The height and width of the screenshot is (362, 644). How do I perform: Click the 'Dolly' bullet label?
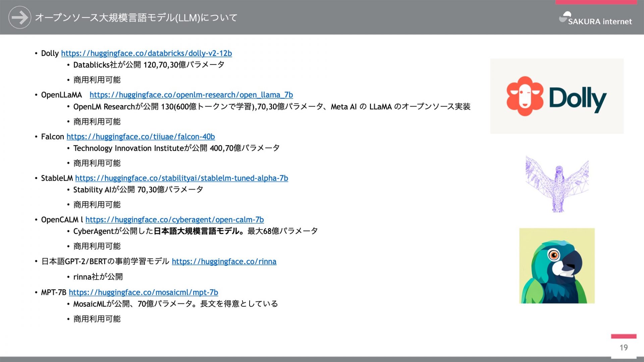pyautogui.click(x=50, y=53)
